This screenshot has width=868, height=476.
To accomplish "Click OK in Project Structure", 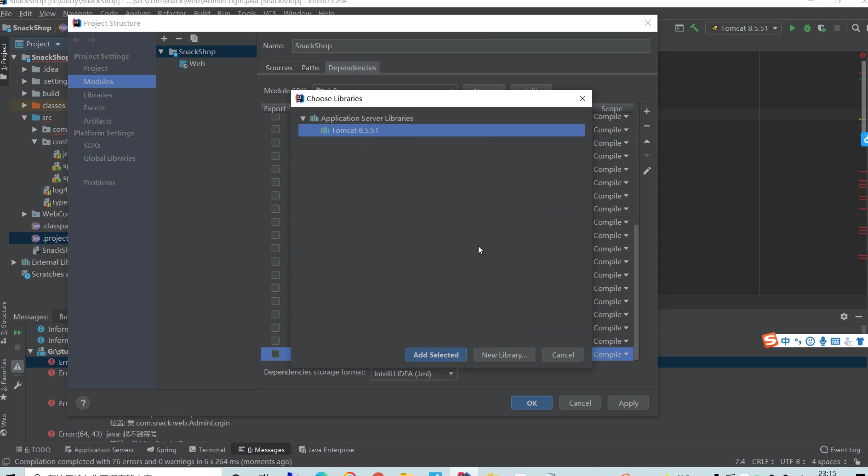I will (532, 403).
